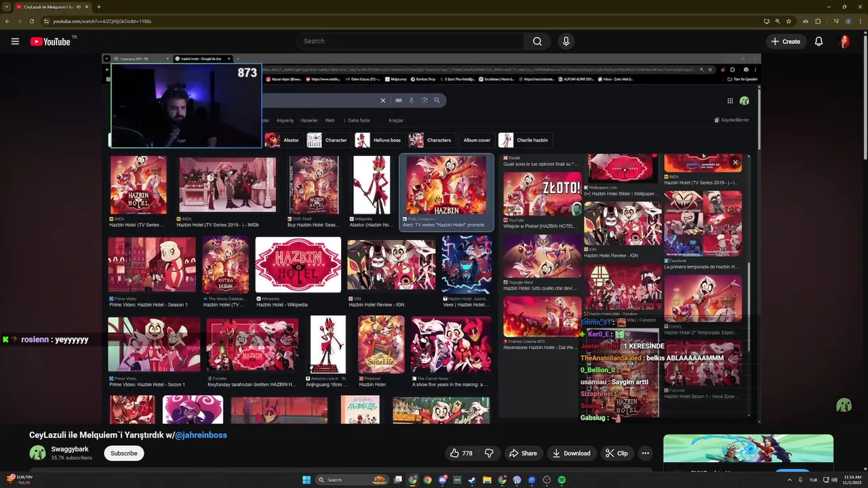Open Spotify from the taskbar
This screenshot has width=868, height=488.
pyautogui.click(x=561, y=480)
